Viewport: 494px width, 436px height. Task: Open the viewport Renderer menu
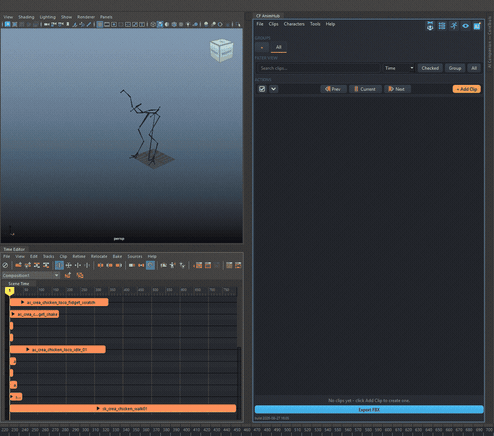(x=86, y=17)
